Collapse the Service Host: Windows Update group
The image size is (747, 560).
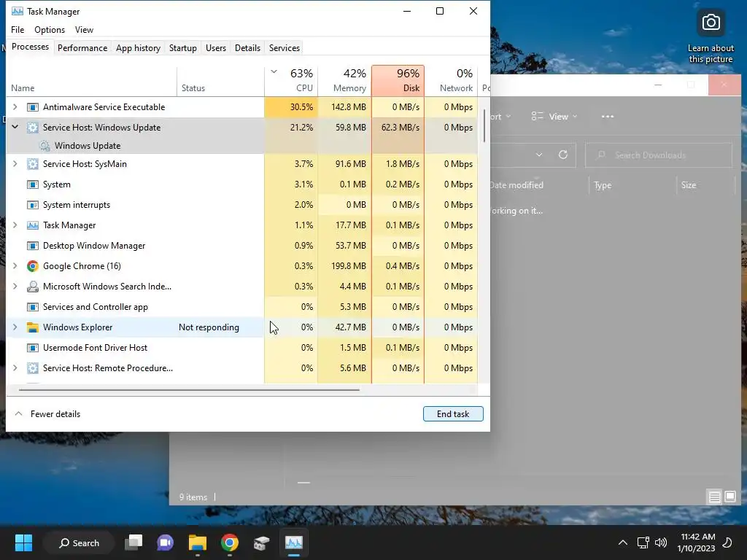point(15,127)
